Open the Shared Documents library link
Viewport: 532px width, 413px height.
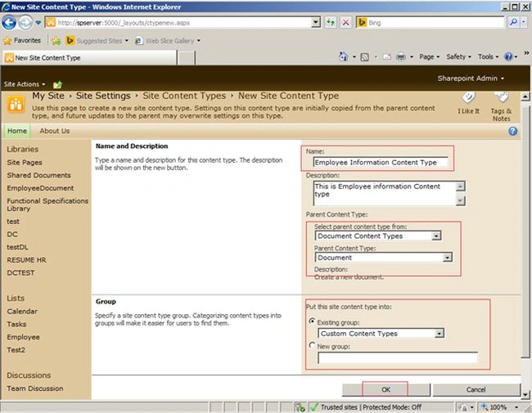39,175
